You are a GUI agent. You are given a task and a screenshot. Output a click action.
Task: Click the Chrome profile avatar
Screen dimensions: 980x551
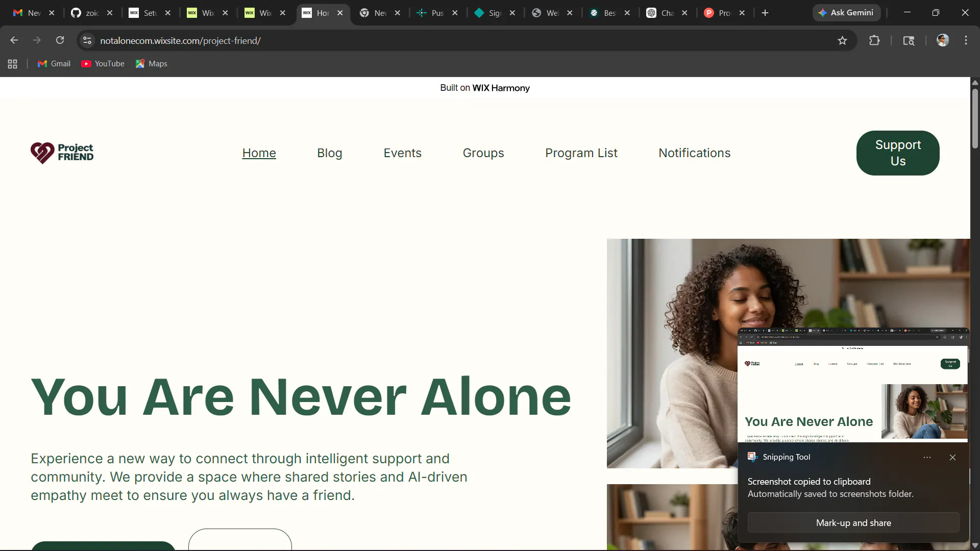(x=943, y=40)
